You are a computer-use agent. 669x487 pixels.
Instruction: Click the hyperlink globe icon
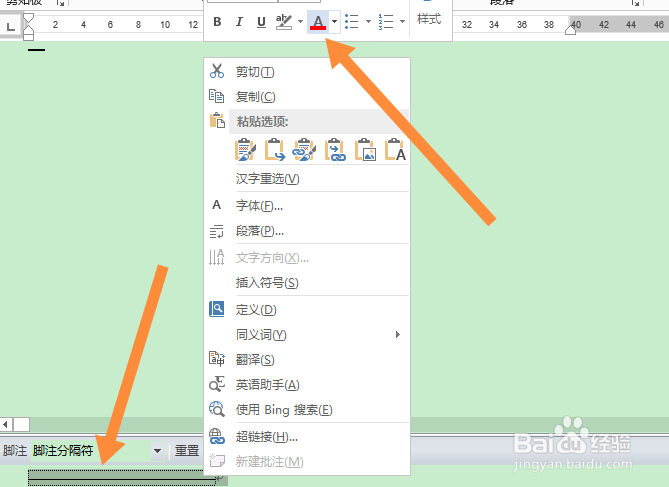[216, 436]
